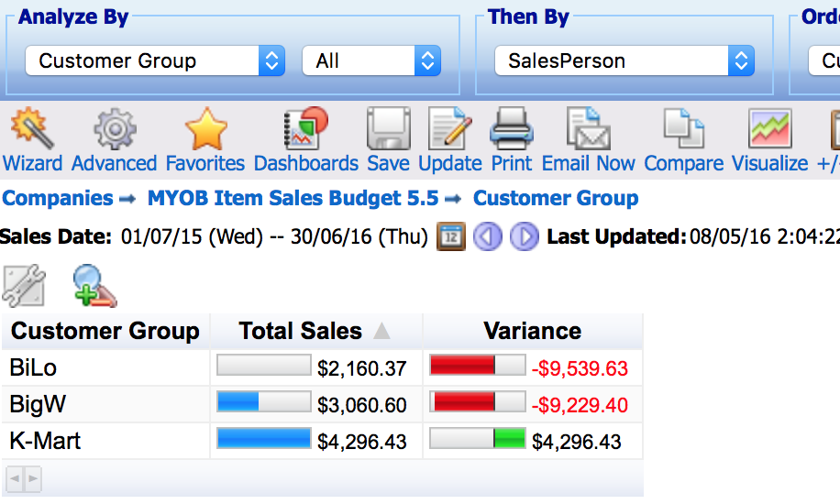
Task: Open MYOB Item Sales Budget 5.5 breadcrumb
Action: pyautogui.click(x=293, y=198)
